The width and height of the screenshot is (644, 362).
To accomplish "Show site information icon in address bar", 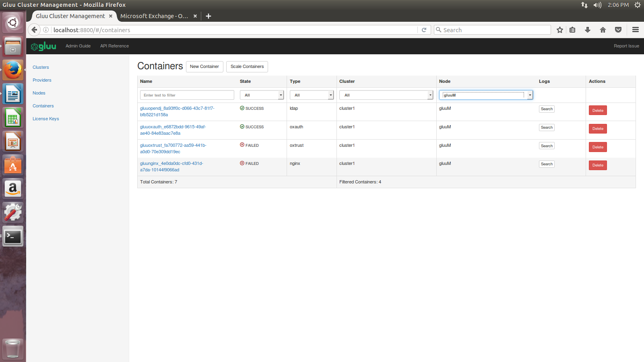I will (x=46, y=30).
